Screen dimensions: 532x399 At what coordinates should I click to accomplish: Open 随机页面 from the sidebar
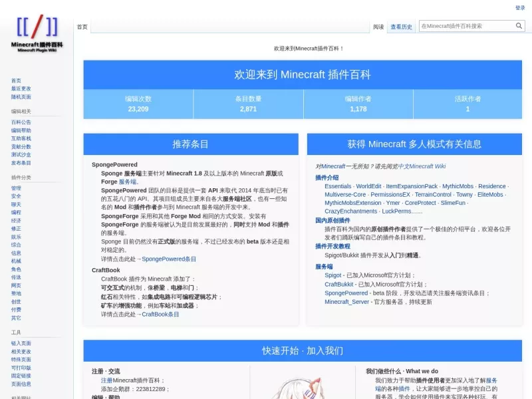coord(21,96)
